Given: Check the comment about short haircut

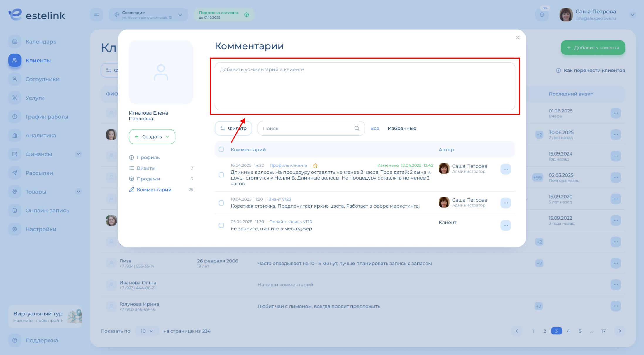Looking at the screenshot, I should 221,203.
